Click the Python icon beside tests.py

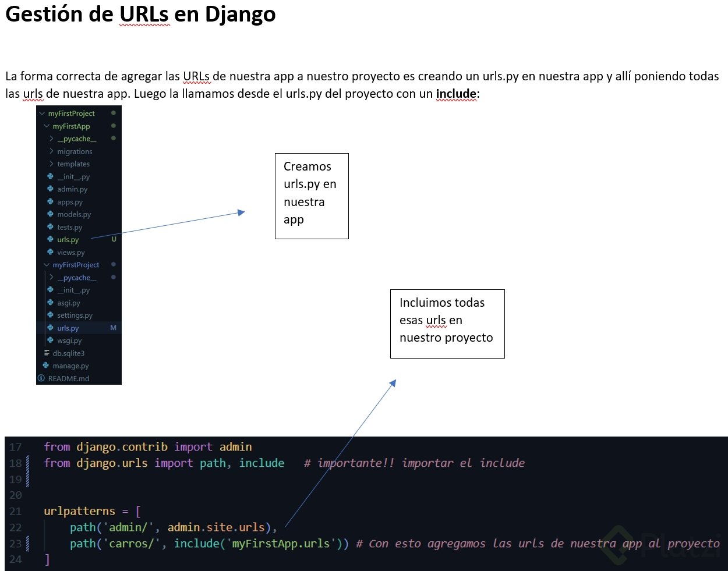(51, 227)
